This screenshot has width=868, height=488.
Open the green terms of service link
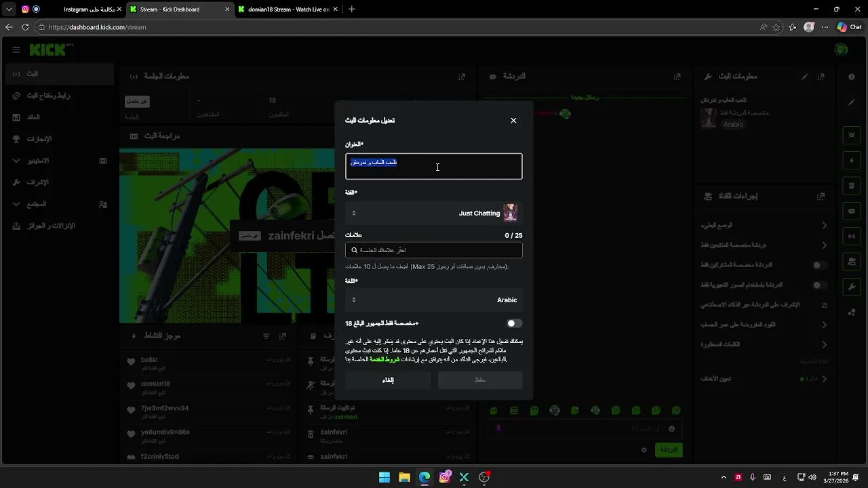click(384, 359)
